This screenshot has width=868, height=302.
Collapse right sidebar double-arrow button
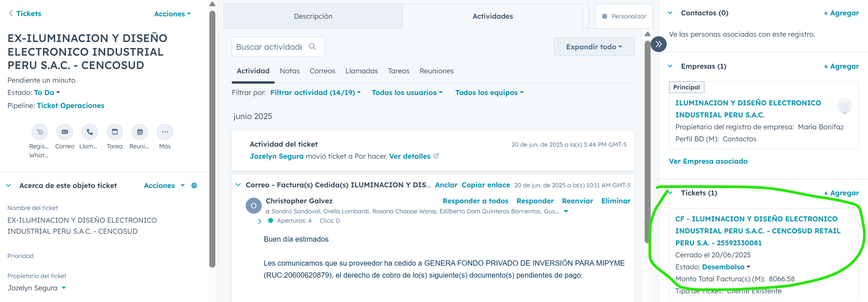659,44
